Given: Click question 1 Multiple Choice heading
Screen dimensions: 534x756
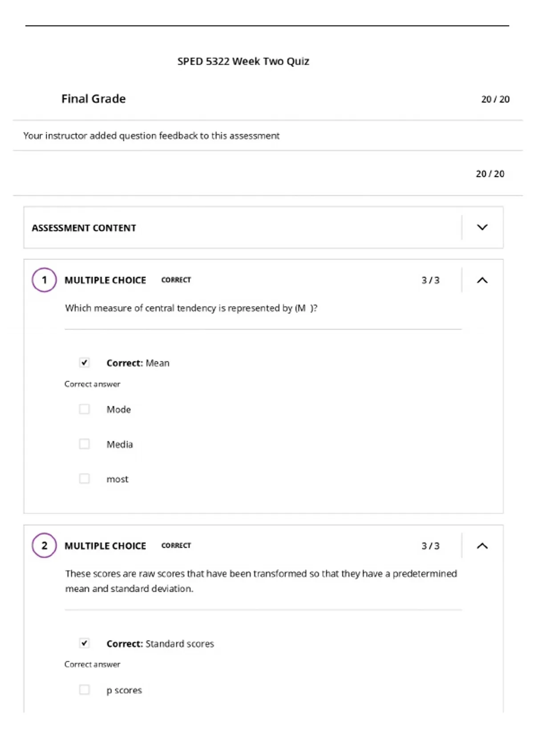Looking at the screenshot, I should [x=105, y=280].
